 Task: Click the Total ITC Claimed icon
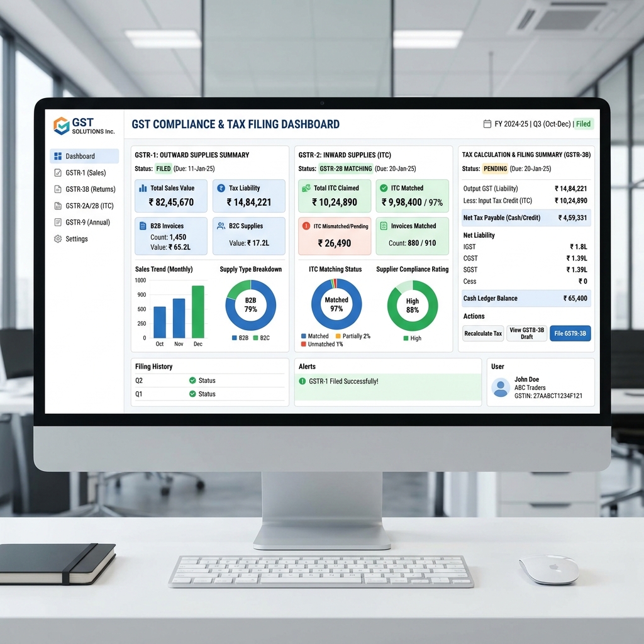[306, 188]
